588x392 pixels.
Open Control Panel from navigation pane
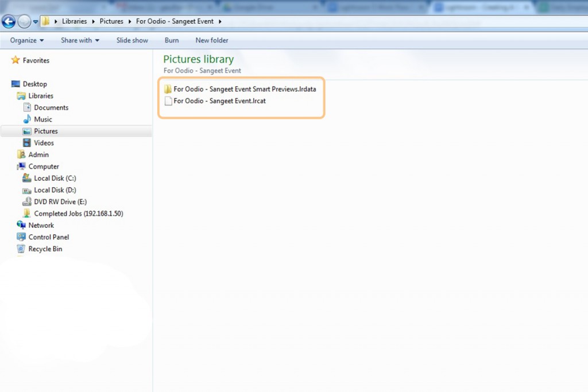(x=48, y=237)
